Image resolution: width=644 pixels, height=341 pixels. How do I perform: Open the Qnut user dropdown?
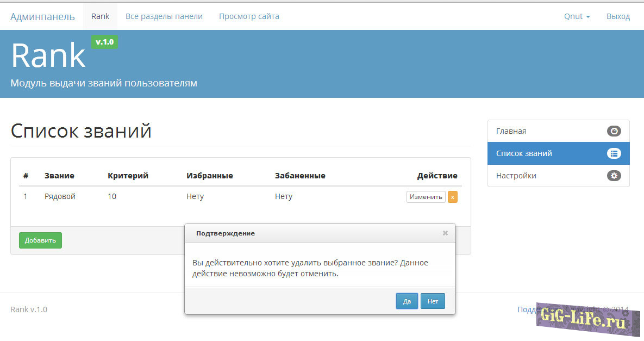point(577,16)
